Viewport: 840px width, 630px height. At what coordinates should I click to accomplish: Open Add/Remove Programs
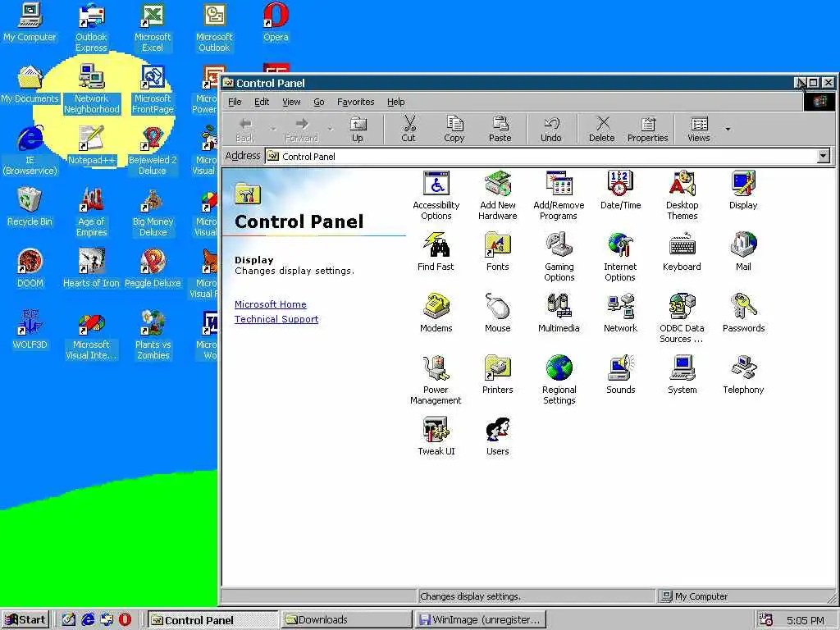[x=559, y=195]
